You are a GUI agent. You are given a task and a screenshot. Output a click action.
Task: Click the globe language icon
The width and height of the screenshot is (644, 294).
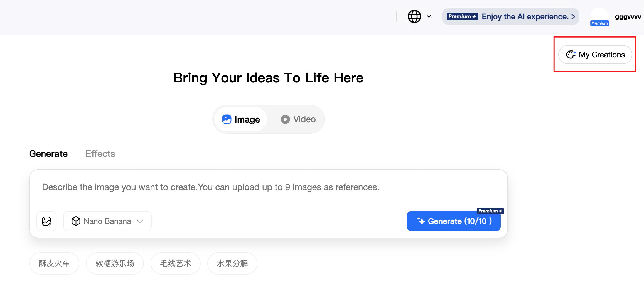[x=414, y=16]
